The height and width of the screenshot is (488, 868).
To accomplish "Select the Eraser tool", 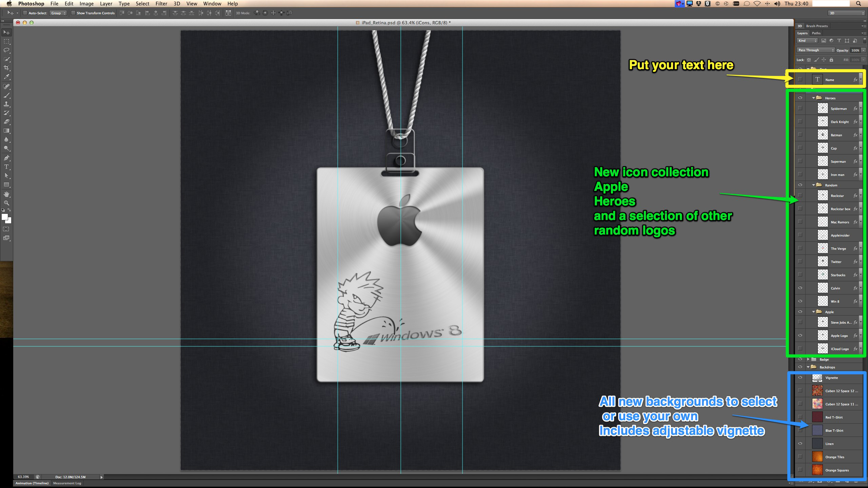I will click(6, 122).
